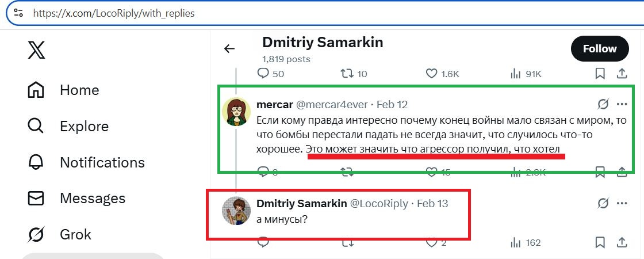Share Dmitriy Samarkin's reply "а минусы?"
644x259 pixels.
click(x=622, y=242)
